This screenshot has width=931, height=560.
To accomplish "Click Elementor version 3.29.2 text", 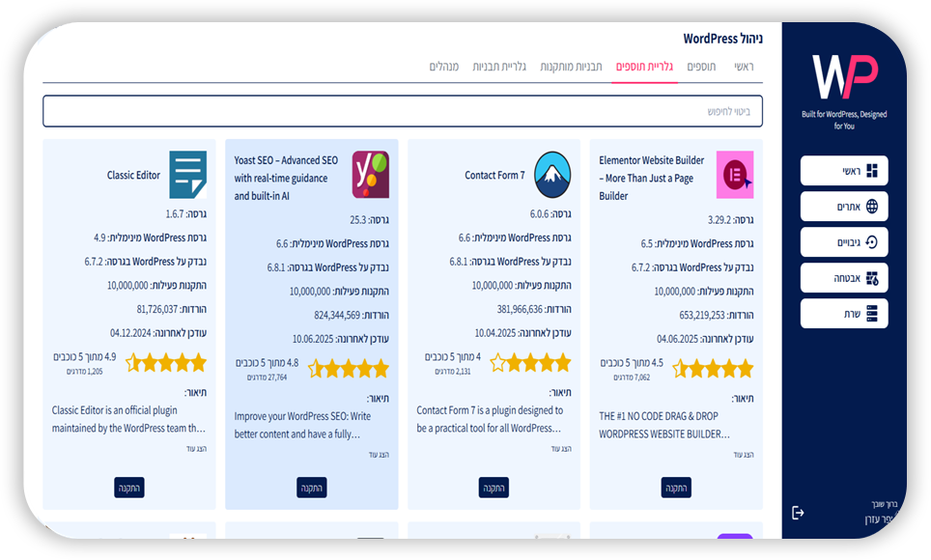I will (730, 220).
